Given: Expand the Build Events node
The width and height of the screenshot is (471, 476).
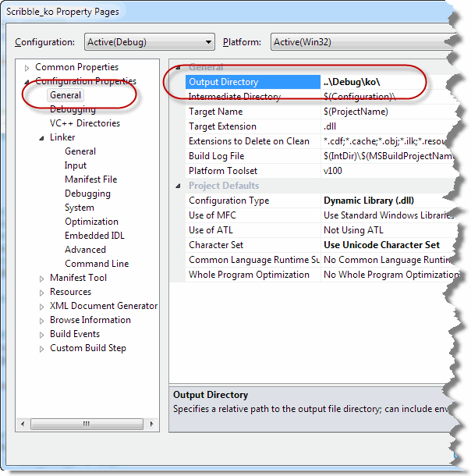Looking at the screenshot, I should 41,335.
